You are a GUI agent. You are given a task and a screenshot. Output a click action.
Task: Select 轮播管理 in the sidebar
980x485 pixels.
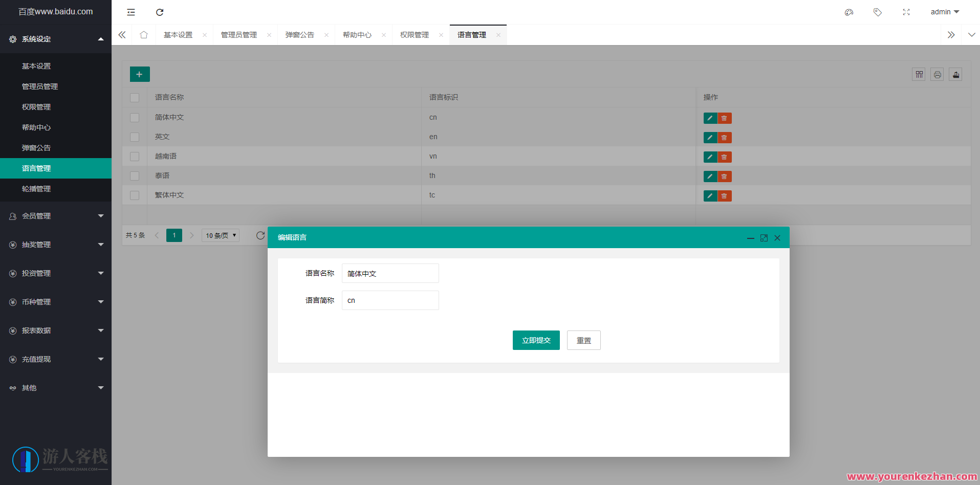tap(36, 189)
